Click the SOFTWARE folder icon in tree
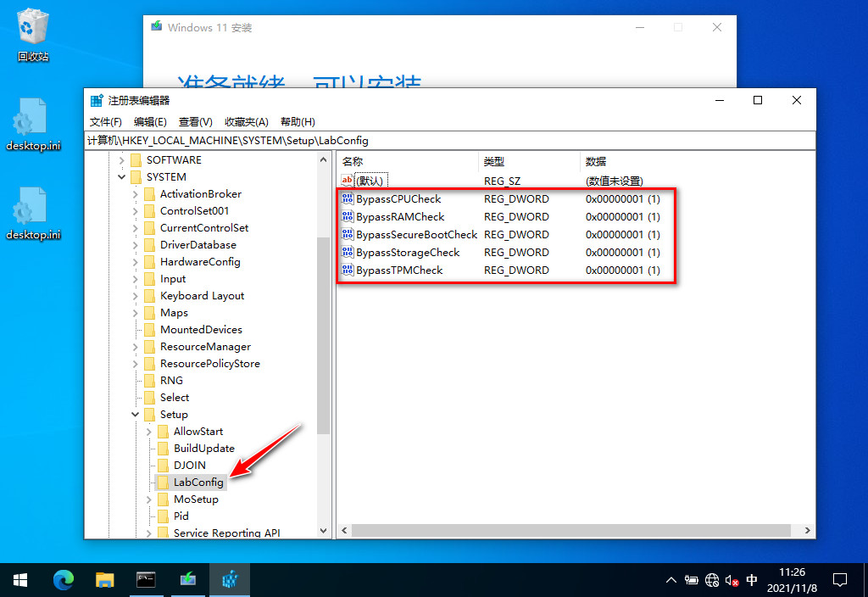Image resolution: width=868 pixels, height=597 pixels. point(136,160)
